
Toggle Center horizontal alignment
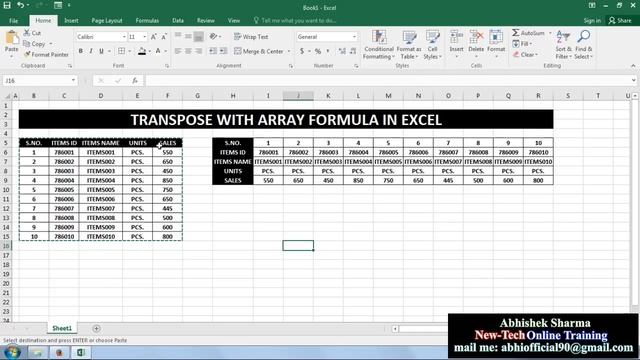[188, 51]
